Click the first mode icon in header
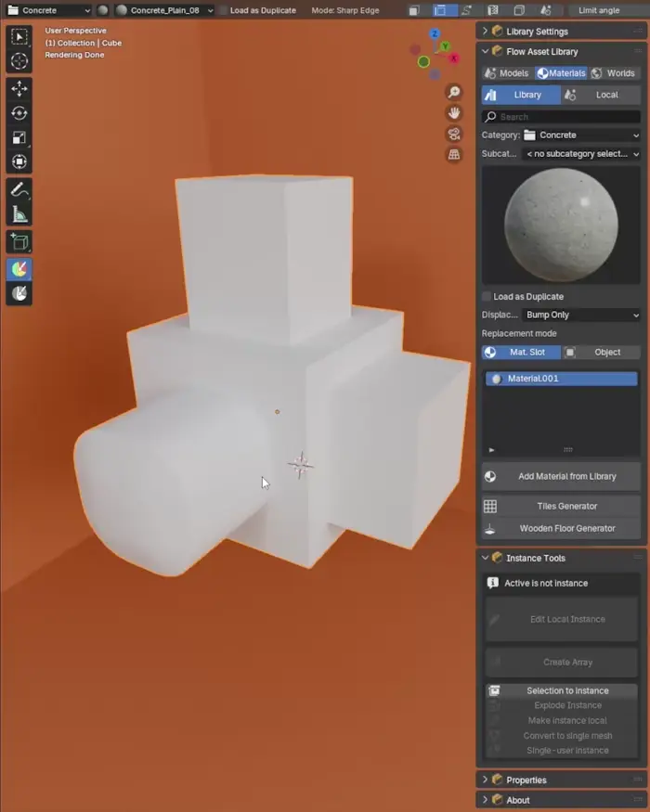The width and height of the screenshot is (650, 812). [413, 10]
